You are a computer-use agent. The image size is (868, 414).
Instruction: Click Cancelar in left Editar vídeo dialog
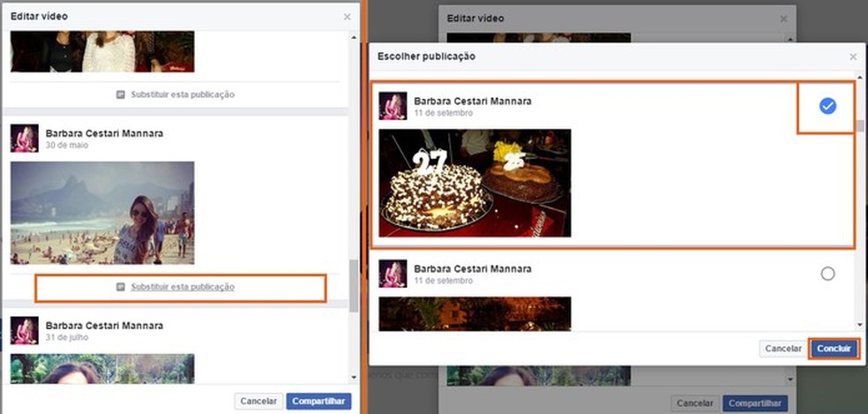(258, 402)
